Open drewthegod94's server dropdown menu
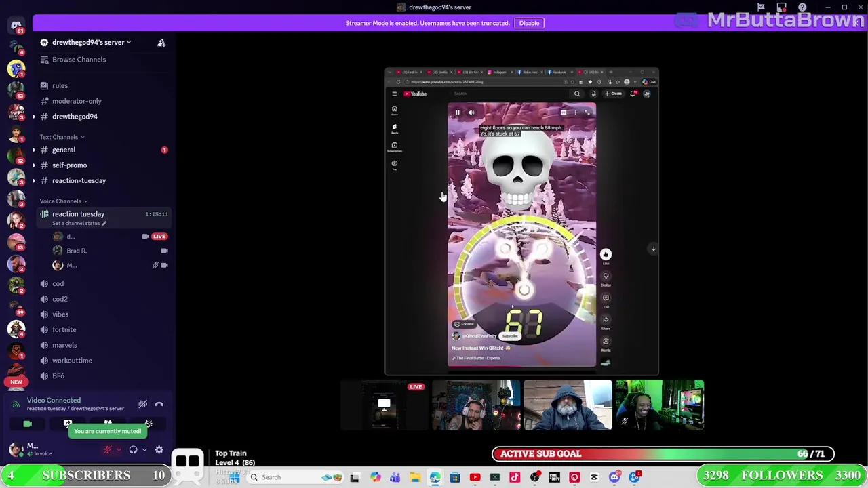 pyautogui.click(x=91, y=42)
